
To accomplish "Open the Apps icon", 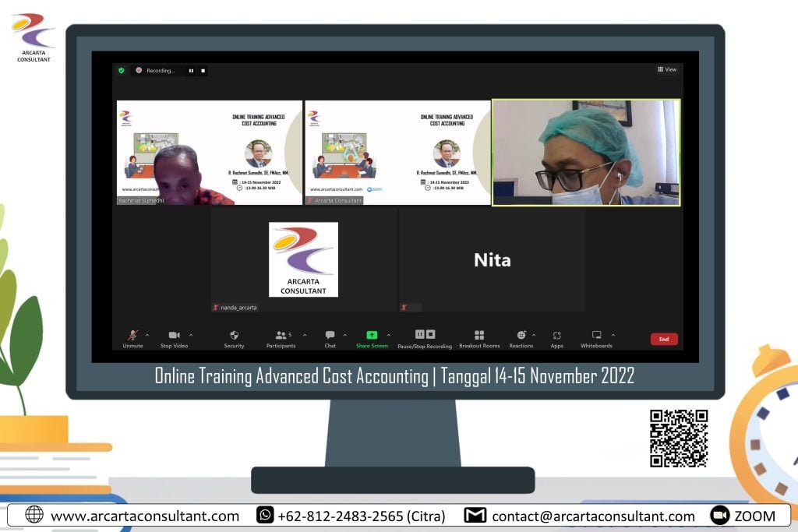I will click(x=556, y=335).
